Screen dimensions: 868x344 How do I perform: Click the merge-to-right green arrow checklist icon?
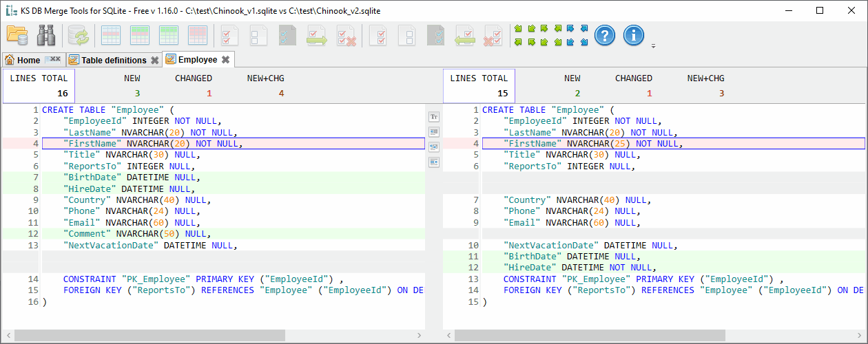317,34
